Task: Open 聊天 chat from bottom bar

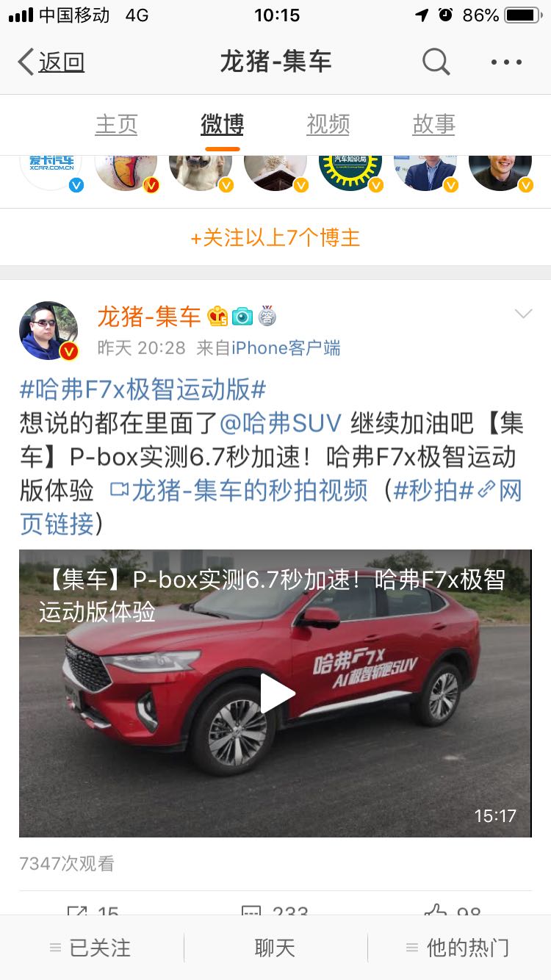Action: coord(275,948)
